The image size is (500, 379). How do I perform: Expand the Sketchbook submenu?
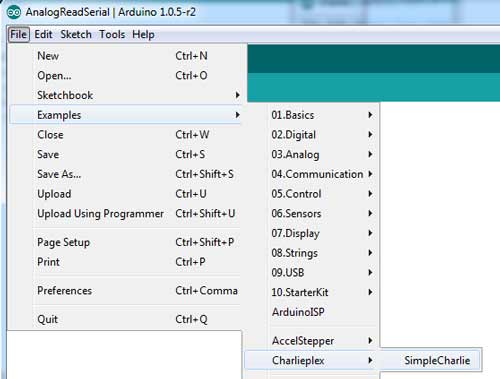(125, 95)
